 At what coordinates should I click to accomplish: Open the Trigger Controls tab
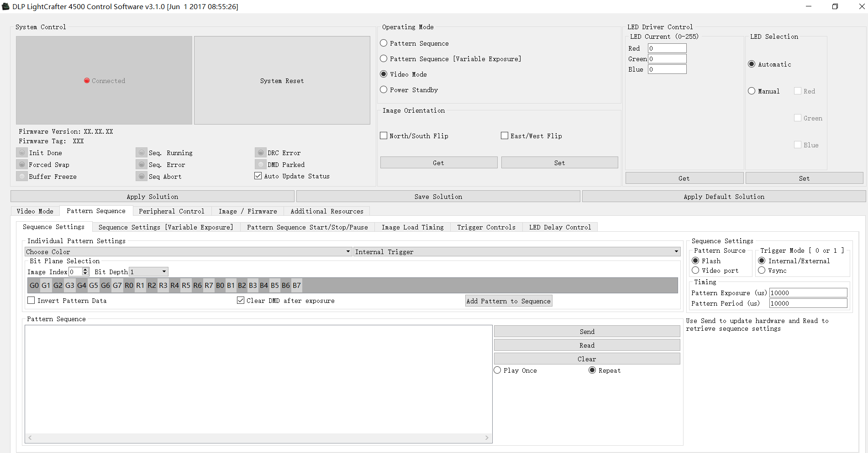coord(486,227)
